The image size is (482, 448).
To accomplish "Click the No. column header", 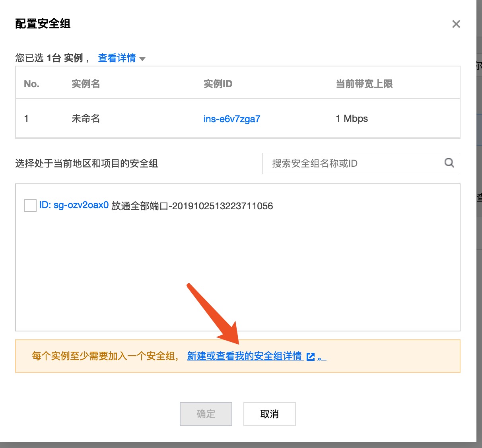I will click(x=31, y=84).
